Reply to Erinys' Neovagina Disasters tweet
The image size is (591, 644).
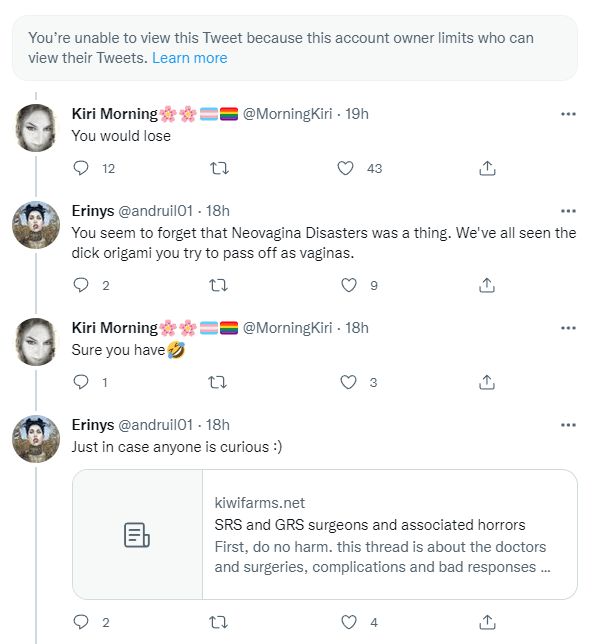click(81, 285)
